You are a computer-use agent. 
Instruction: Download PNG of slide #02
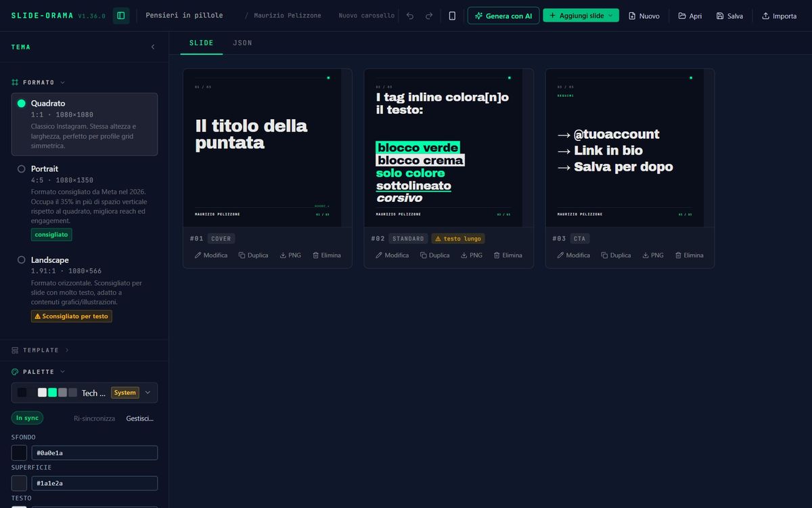point(471,255)
